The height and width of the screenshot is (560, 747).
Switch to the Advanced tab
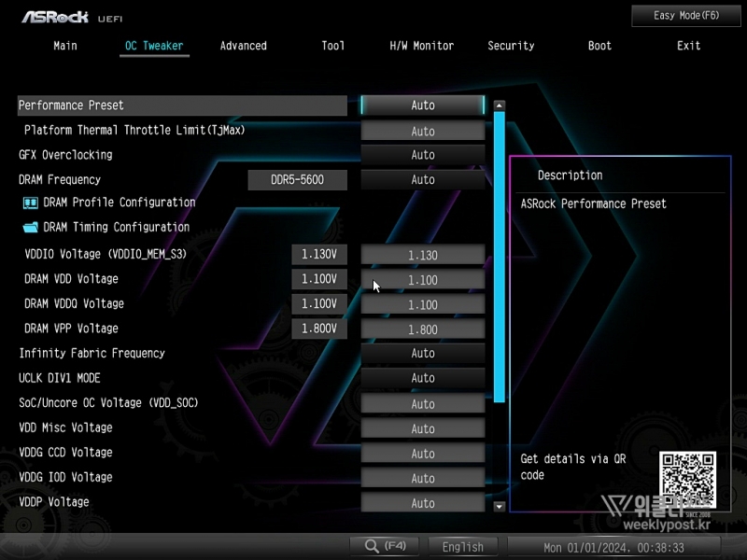click(243, 46)
